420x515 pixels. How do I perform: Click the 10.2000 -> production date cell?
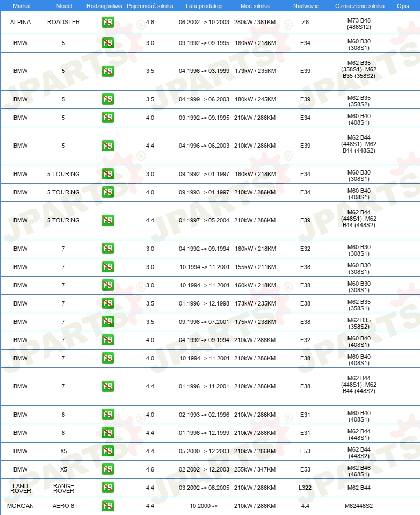coord(204,506)
